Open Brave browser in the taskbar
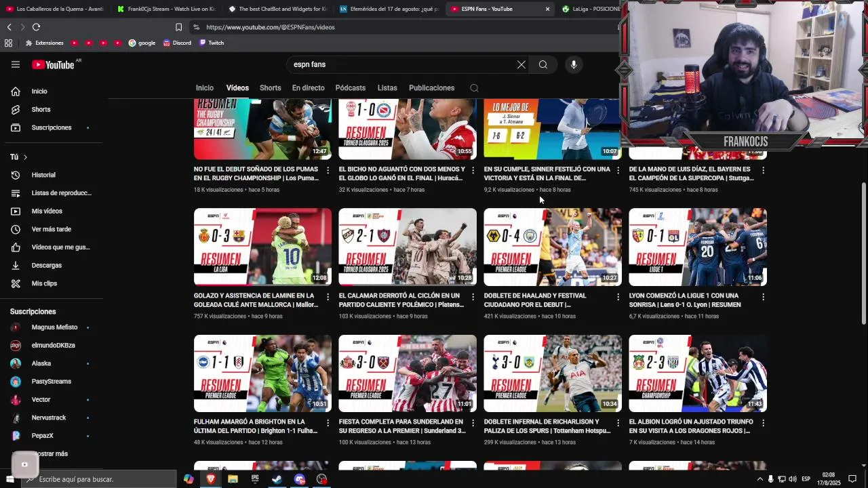The image size is (868, 488). tap(210, 479)
